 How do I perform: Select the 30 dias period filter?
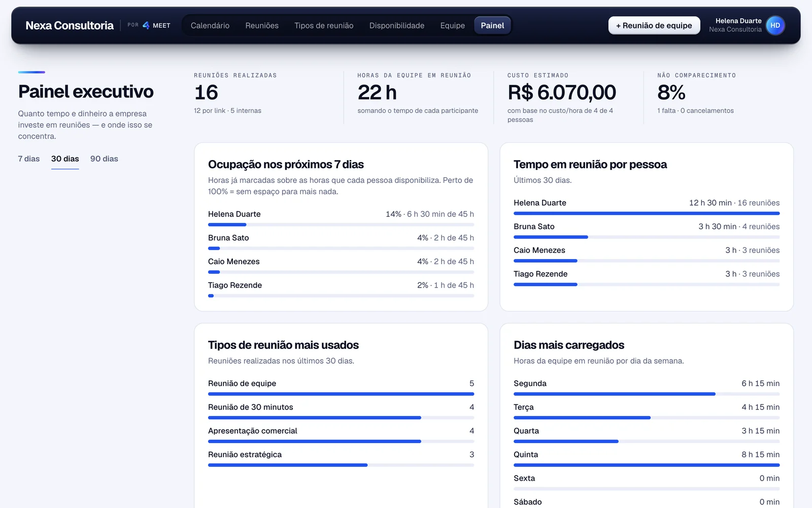(65, 159)
